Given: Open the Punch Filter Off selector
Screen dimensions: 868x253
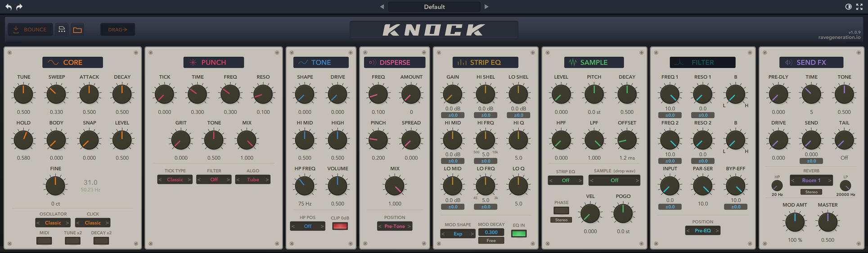Looking at the screenshot, I should (x=214, y=180).
